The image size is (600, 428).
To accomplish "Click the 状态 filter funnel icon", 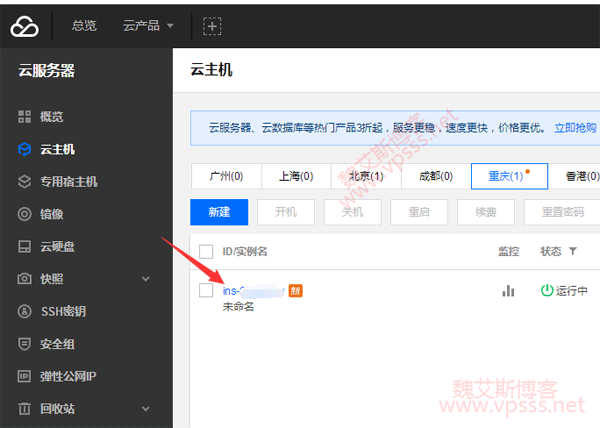I will pyautogui.click(x=573, y=251).
